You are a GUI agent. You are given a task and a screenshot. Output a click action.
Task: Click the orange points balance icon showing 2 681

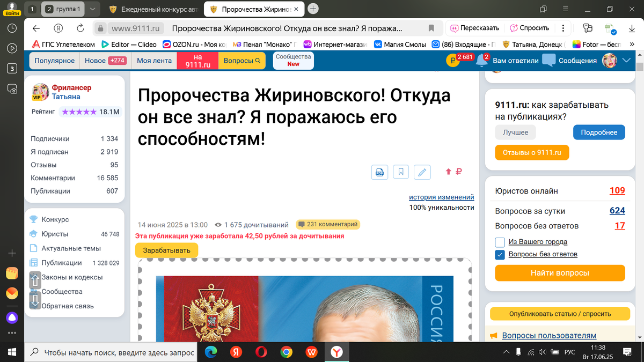452,60
